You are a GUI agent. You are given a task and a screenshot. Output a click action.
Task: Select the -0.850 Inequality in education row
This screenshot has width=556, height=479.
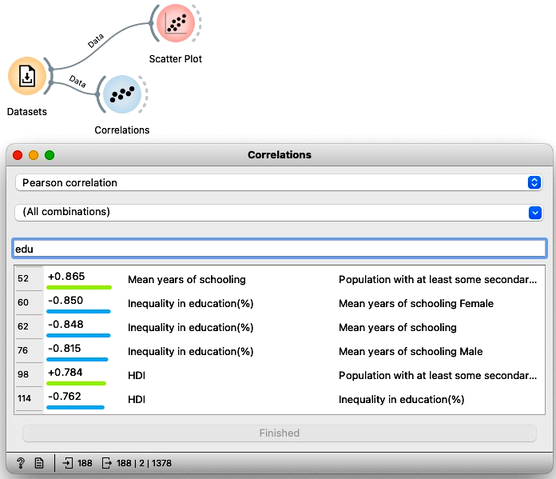[x=279, y=303]
